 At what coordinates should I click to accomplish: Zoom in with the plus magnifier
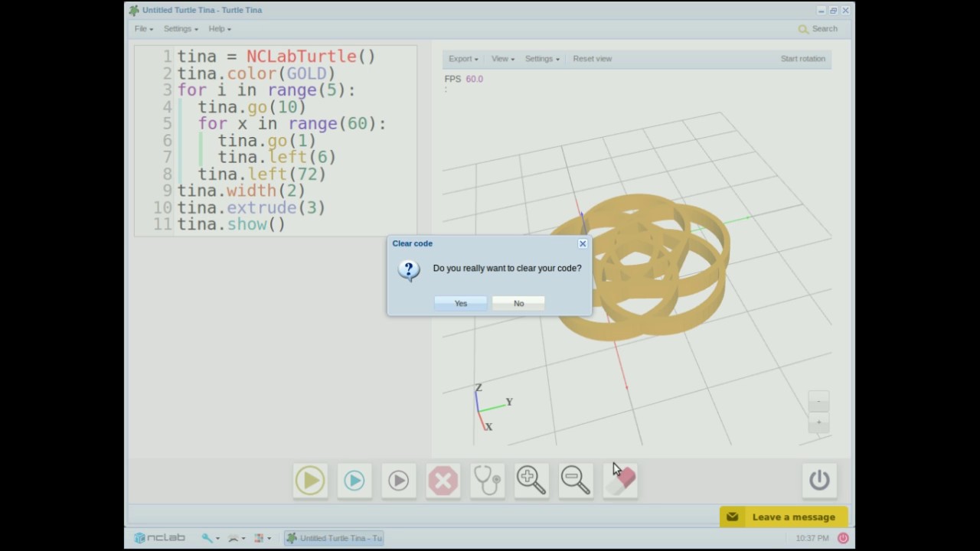pyautogui.click(x=531, y=481)
